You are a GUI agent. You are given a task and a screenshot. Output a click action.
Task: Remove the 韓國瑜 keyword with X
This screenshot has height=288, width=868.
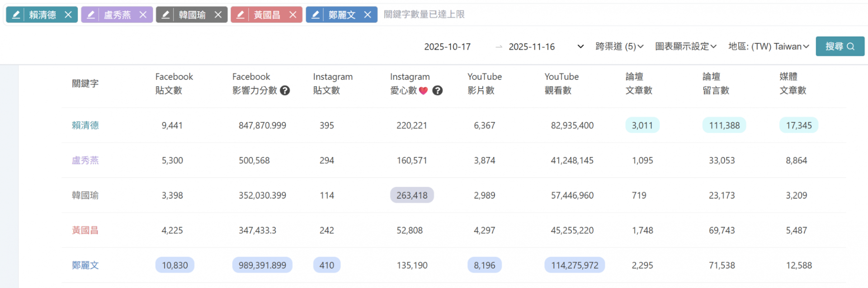click(x=218, y=15)
